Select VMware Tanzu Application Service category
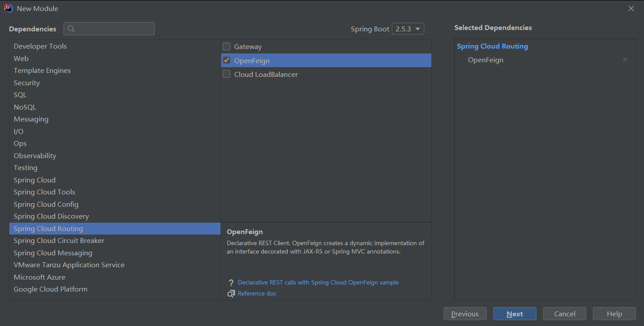The height and width of the screenshot is (326, 644). pyautogui.click(x=115, y=265)
